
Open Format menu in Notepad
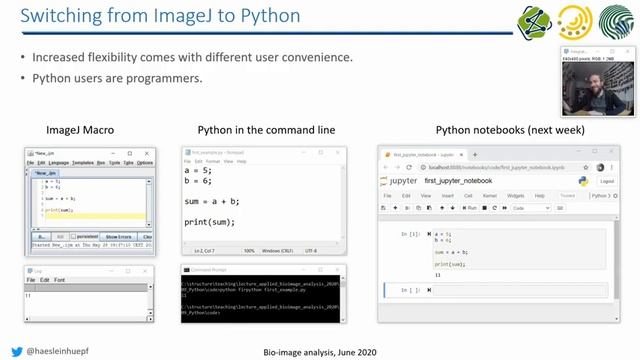213,162
